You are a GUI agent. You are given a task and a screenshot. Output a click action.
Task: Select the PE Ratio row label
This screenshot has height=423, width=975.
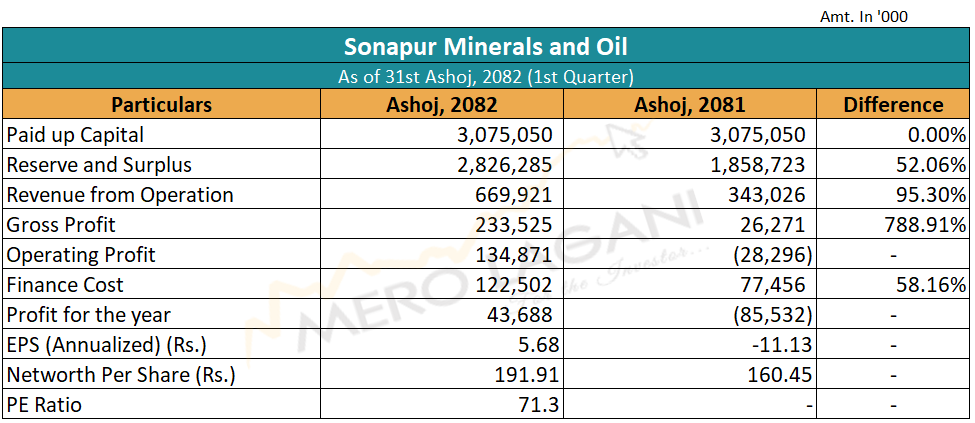click(45, 405)
